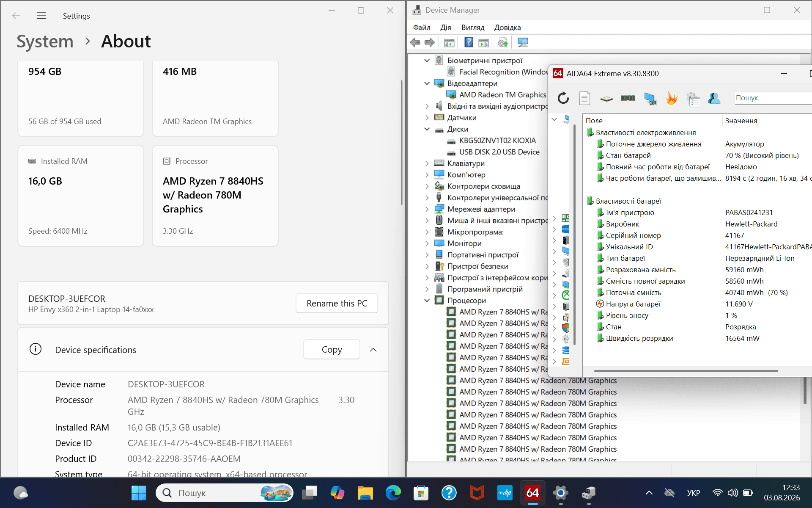The height and width of the screenshot is (508, 812).
Task: Show hidden system tray icons
Action: tap(649, 493)
